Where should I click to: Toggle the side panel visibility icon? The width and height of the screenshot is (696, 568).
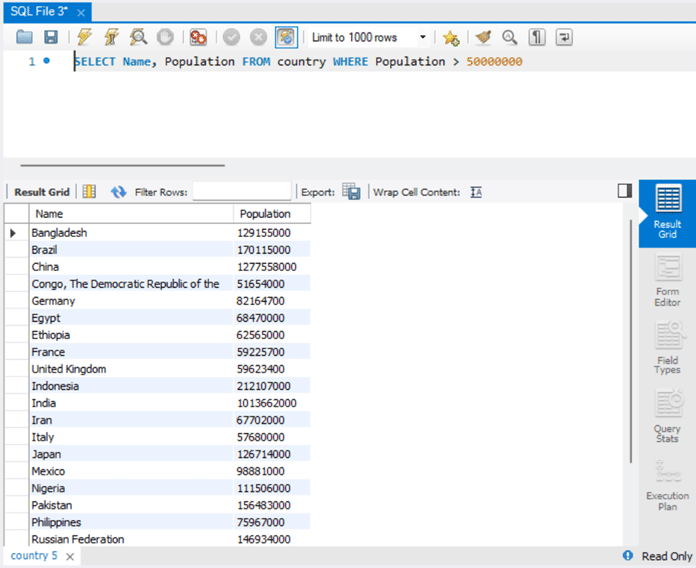pos(625,191)
